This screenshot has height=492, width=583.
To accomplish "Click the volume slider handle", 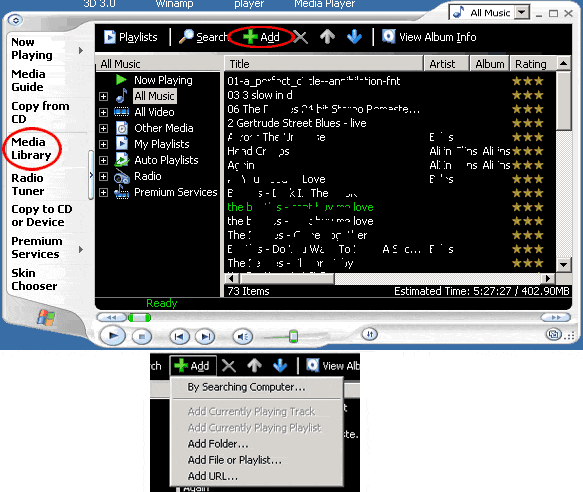I will pyautogui.click(x=293, y=336).
